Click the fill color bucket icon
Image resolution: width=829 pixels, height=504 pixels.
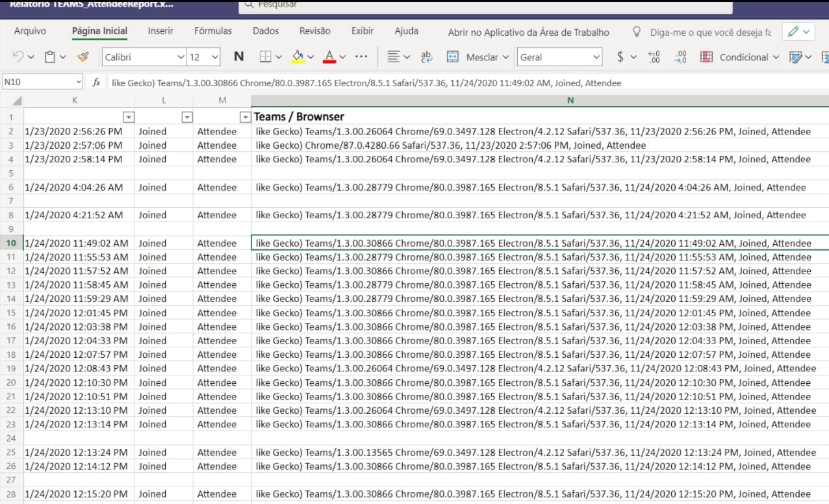tap(297, 57)
